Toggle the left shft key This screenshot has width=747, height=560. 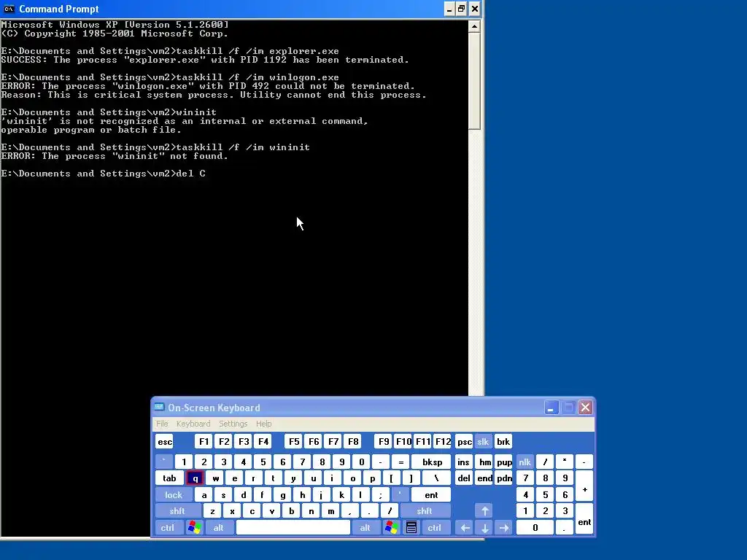[177, 511]
